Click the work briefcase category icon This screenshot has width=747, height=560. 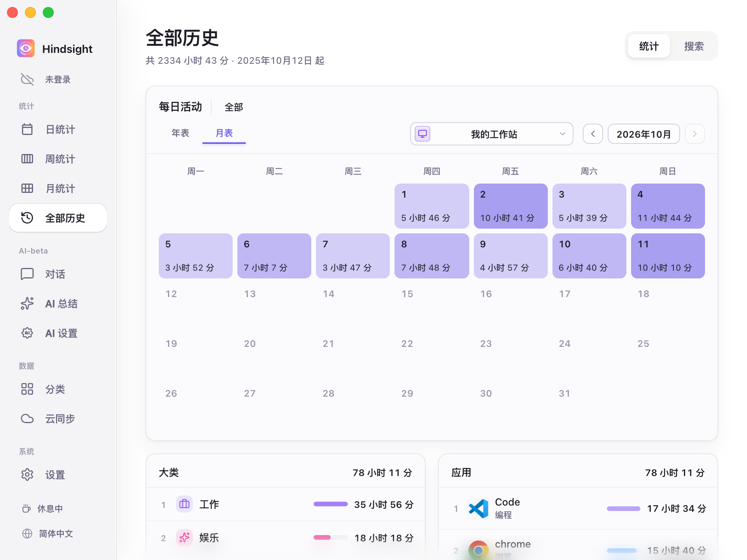[184, 504]
